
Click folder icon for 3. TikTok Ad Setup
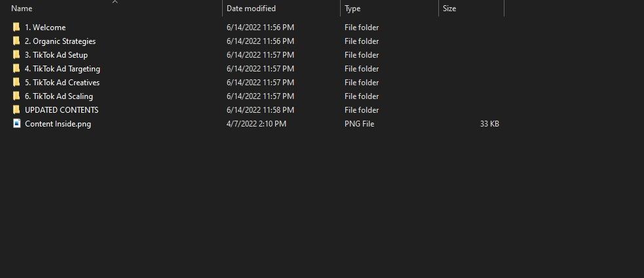pyautogui.click(x=16, y=55)
